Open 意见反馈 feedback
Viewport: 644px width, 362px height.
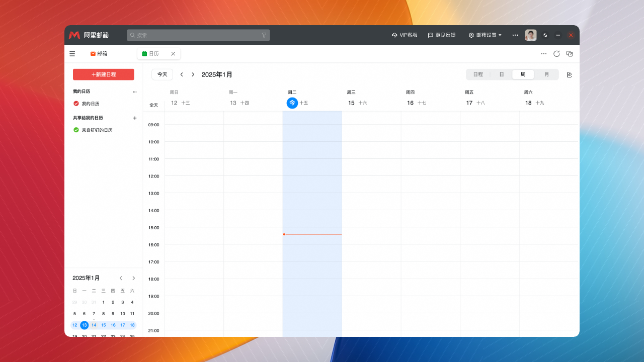[x=442, y=35]
